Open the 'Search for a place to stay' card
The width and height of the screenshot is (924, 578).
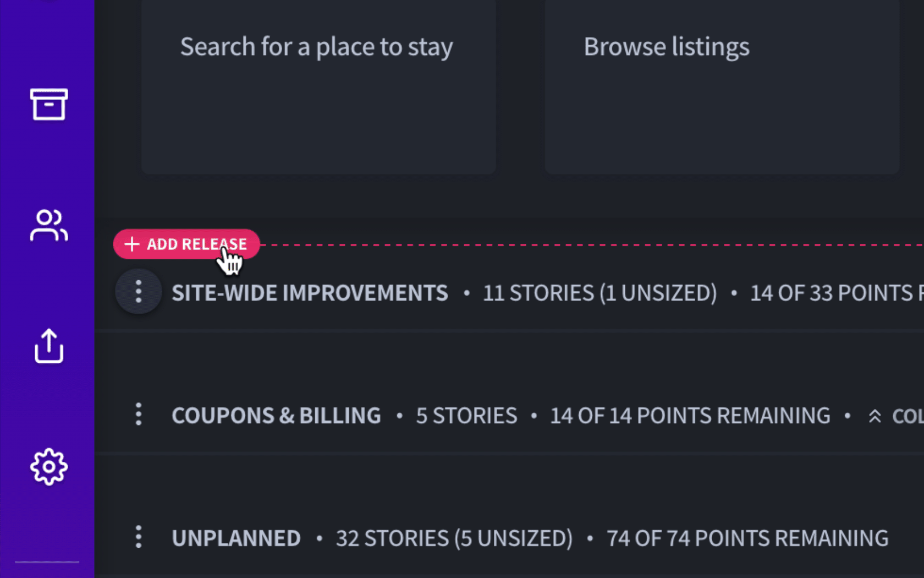tap(318, 86)
